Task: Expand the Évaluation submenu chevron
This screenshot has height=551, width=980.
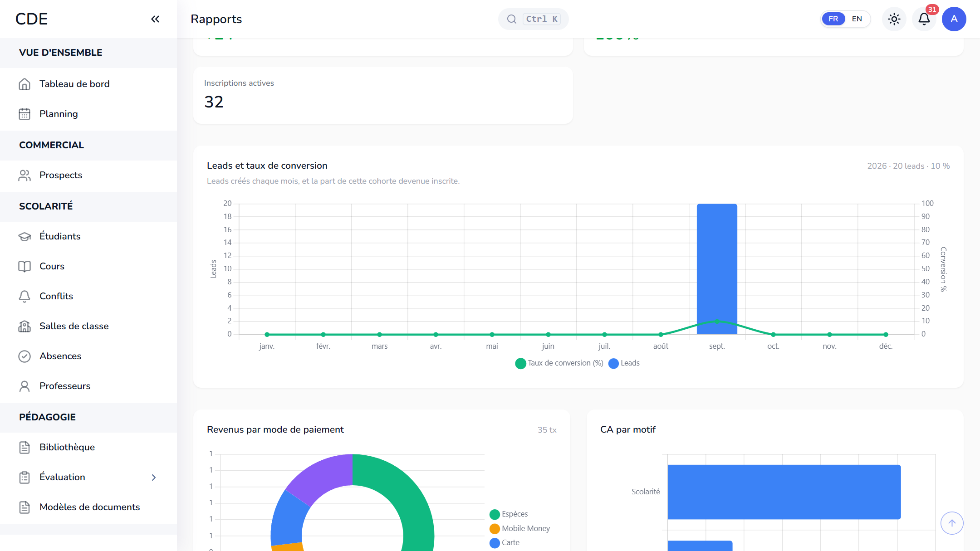Action: 154,478
